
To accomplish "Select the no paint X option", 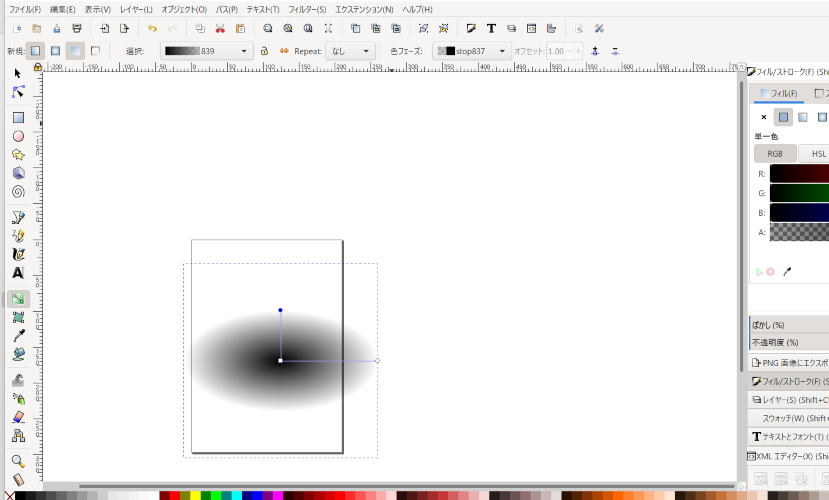I will tap(763, 117).
